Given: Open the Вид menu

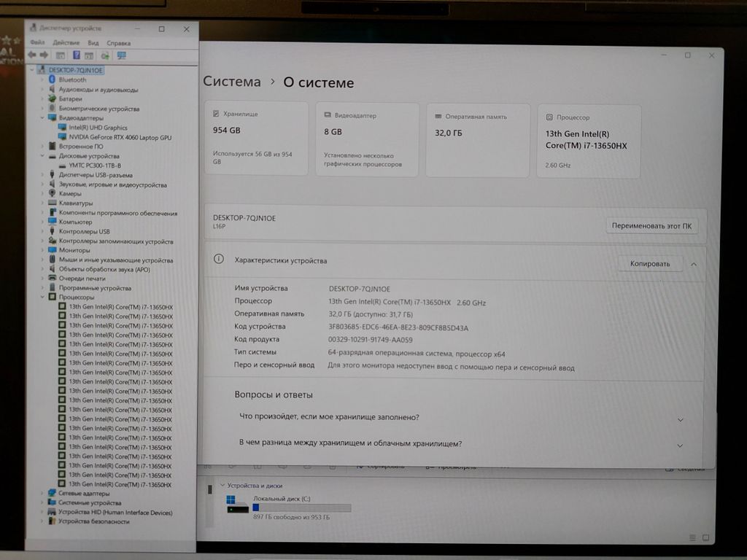Looking at the screenshot, I should tap(93, 43).
